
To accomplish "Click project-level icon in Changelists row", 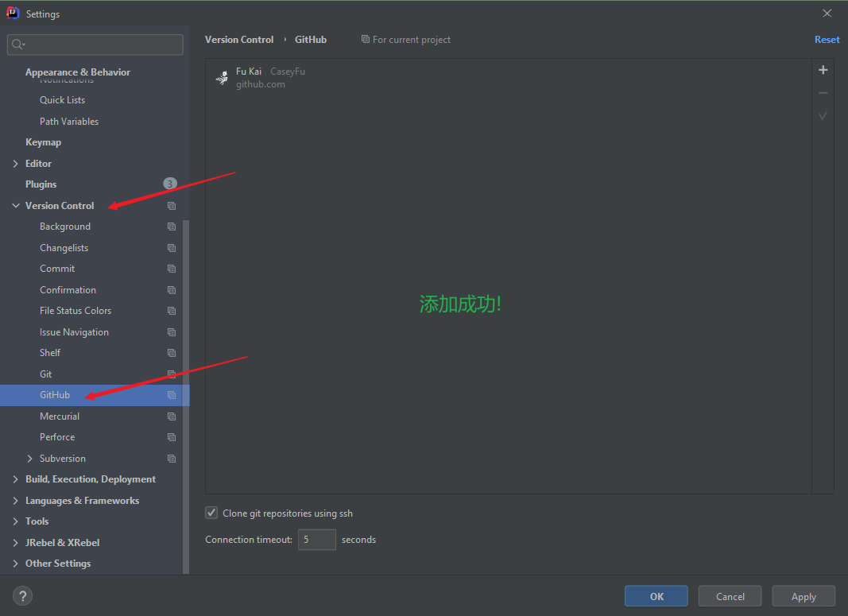I will [172, 248].
